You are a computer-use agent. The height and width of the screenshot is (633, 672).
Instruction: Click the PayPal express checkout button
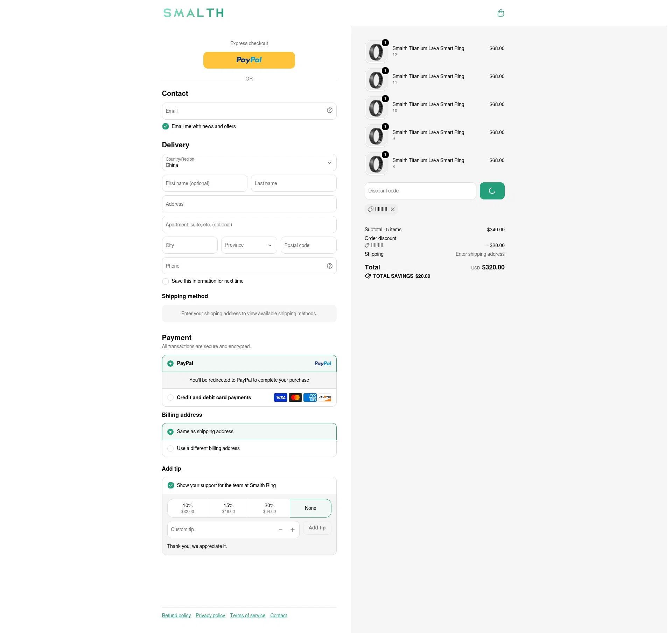point(249,60)
